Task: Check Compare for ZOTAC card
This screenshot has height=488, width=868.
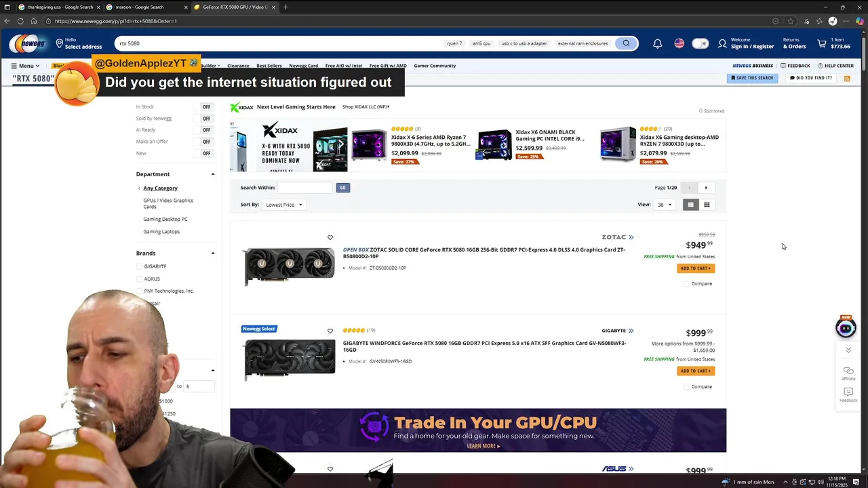Action: pyautogui.click(x=686, y=284)
